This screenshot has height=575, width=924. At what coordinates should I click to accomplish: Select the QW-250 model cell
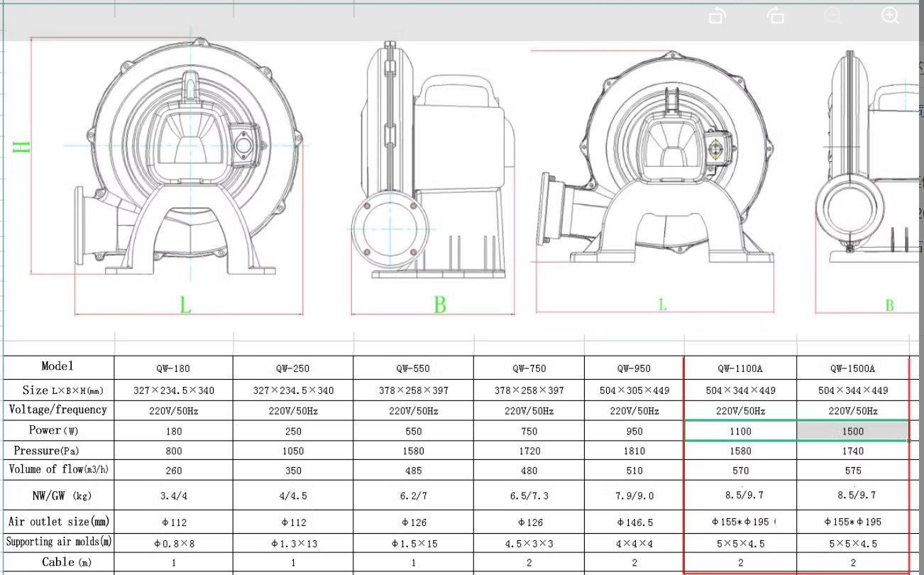[x=292, y=368]
